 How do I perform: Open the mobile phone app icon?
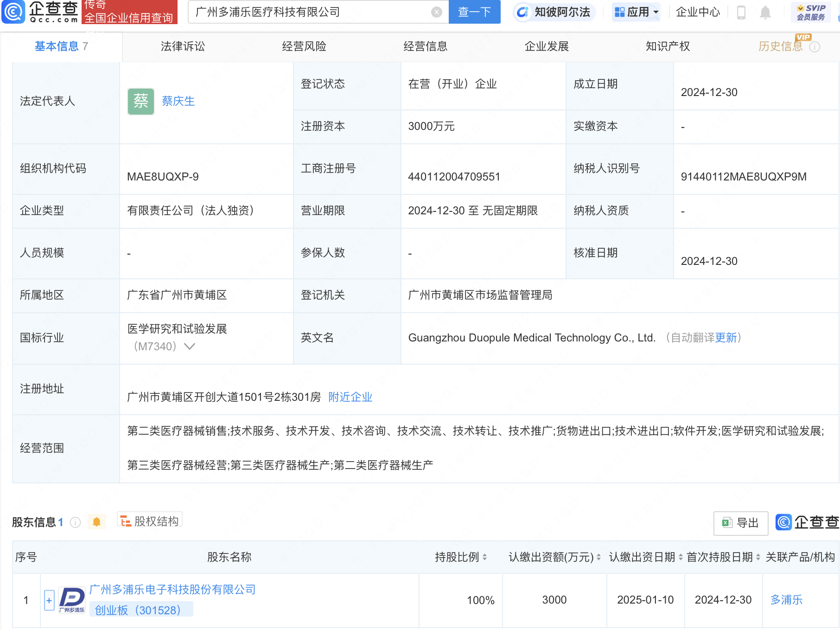pyautogui.click(x=741, y=12)
